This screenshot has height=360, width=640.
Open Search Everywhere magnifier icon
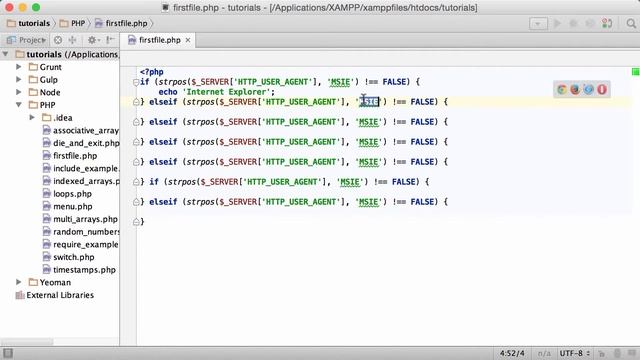pos(631,24)
